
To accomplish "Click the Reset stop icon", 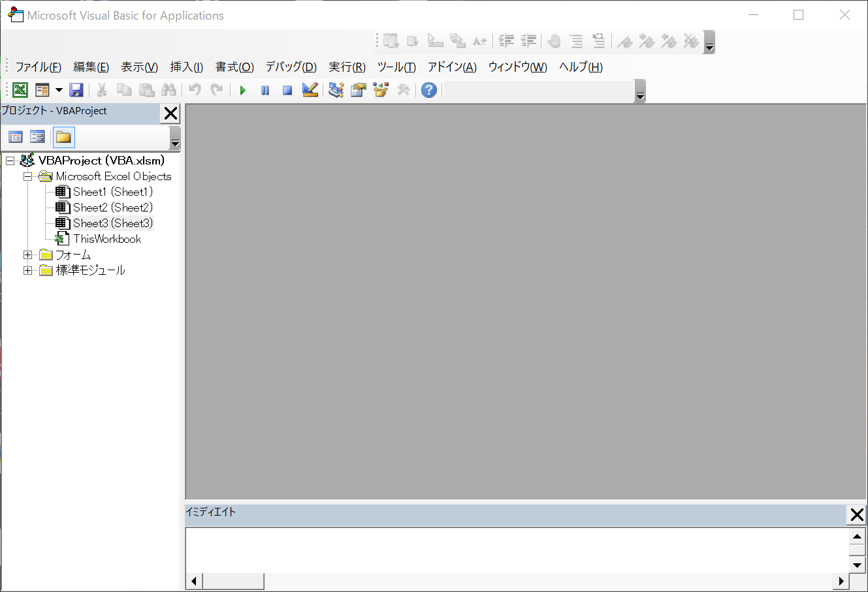I will click(287, 90).
